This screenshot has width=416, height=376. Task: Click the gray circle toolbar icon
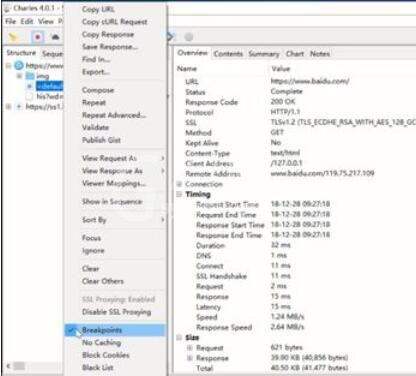(x=189, y=37)
